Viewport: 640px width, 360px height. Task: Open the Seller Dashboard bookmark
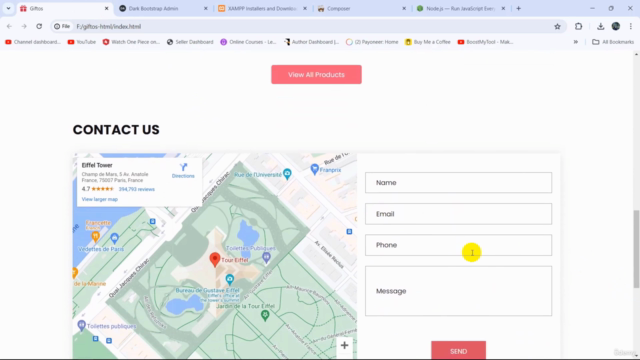pos(190,42)
